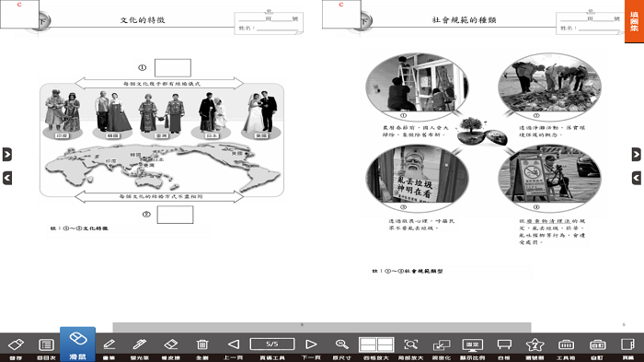The height and width of the screenshot is (362, 644).
Task: Click the Korean wedding couple figure
Action: [112, 111]
